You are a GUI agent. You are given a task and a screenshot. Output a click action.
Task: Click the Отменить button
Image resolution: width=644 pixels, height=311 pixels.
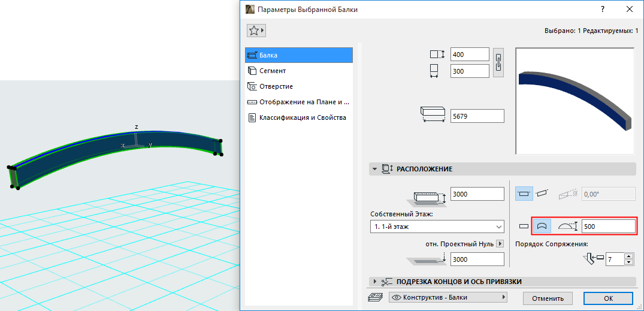[548, 298]
